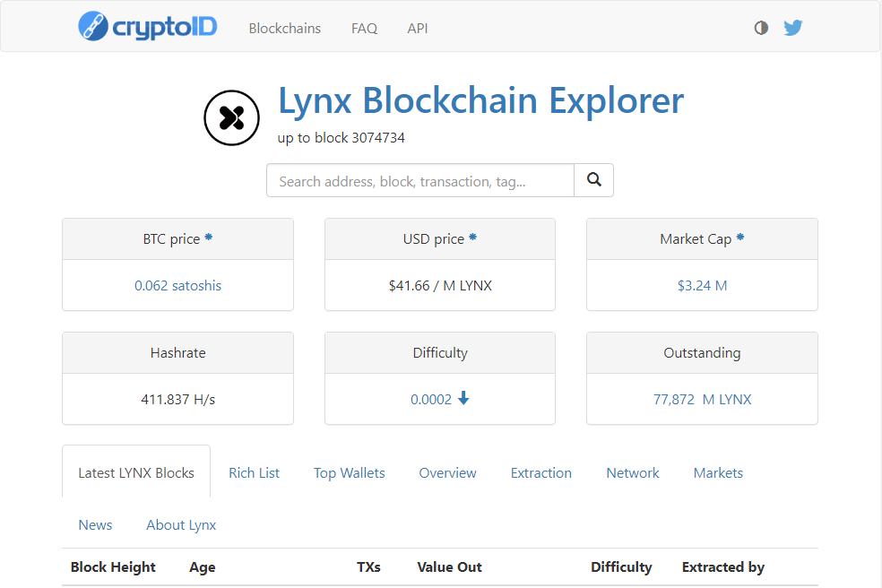Open the Markets tab
882x588 pixels.
pos(718,472)
